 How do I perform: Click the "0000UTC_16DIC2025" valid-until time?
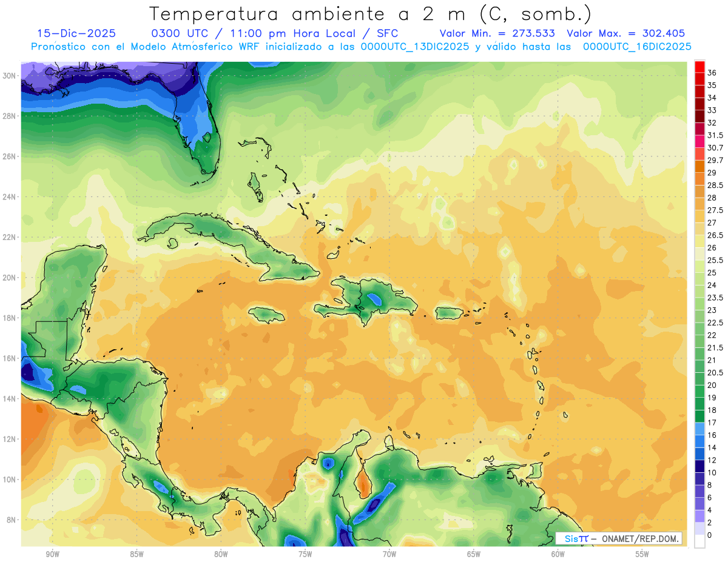pos(637,47)
